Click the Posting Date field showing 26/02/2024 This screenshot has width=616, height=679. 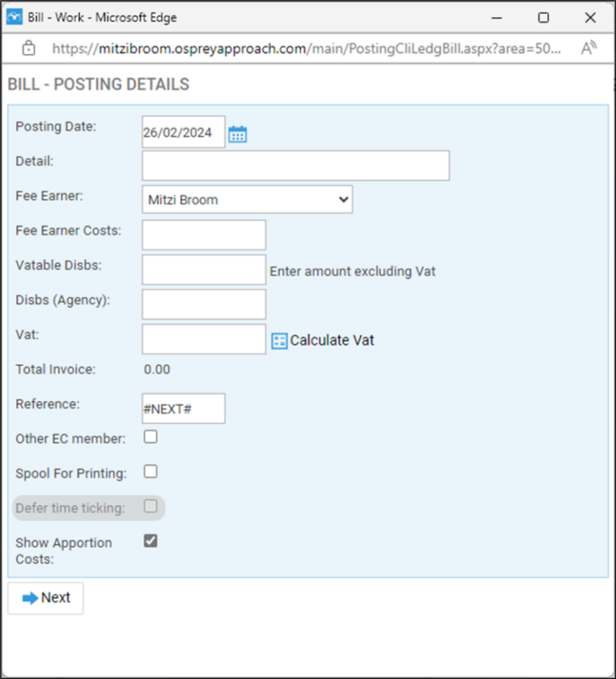[x=182, y=131]
